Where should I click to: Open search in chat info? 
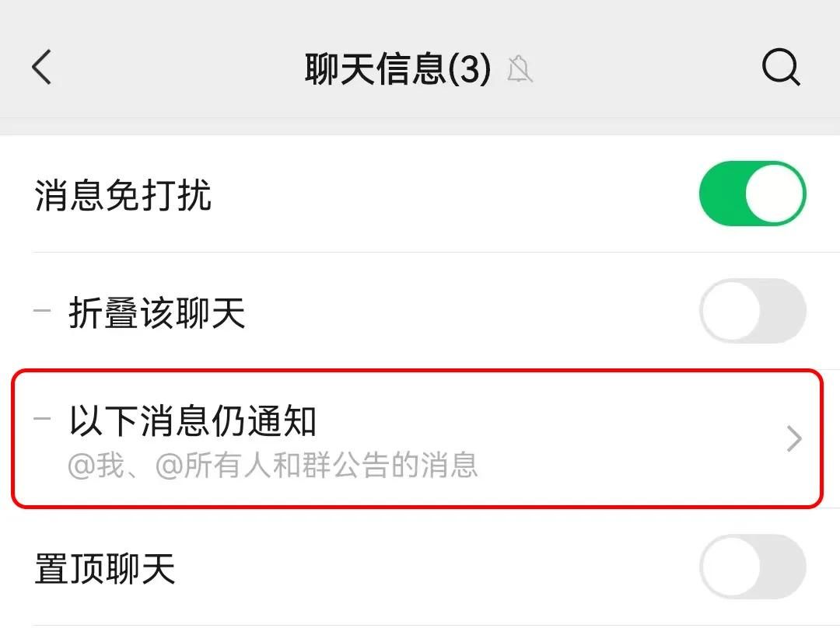780,68
